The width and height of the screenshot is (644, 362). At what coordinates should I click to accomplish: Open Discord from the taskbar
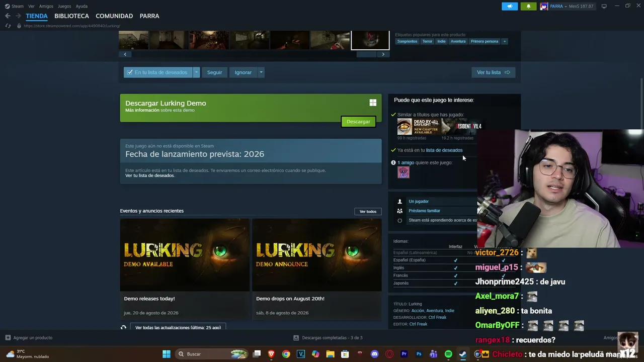374,354
